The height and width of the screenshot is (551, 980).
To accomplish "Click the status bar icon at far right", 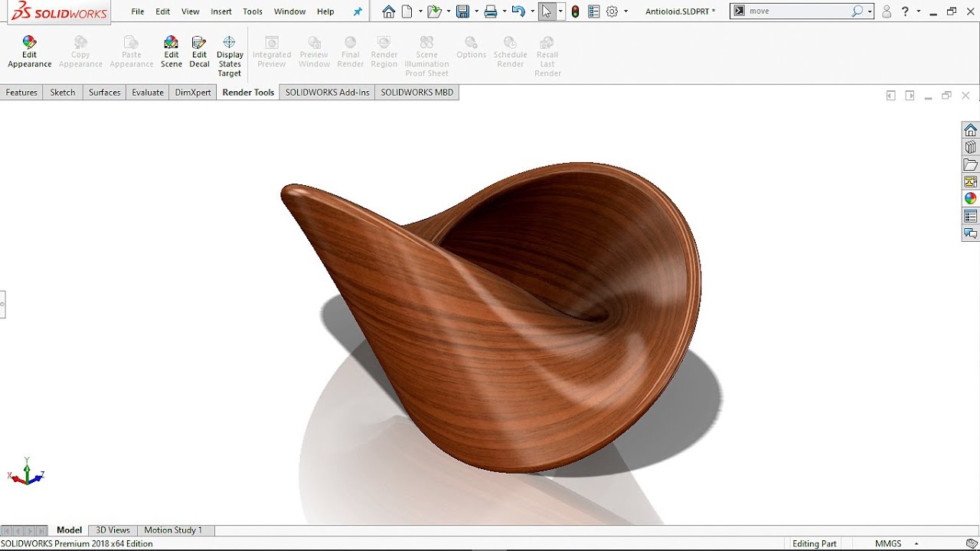I will [x=972, y=543].
